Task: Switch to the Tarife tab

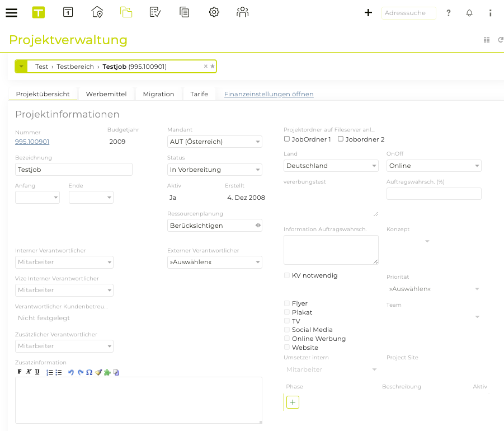Action: [x=199, y=94]
